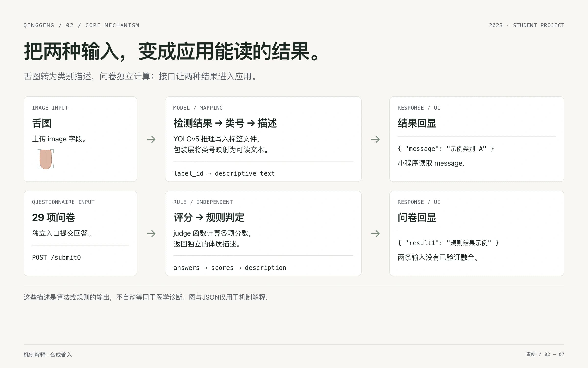Click the page number 青耕 / 02 — 07
588x368 pixels.
point(545,354)
